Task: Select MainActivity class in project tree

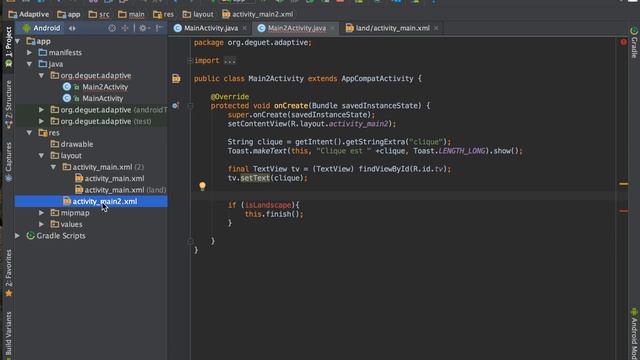Action: [102, 98]
